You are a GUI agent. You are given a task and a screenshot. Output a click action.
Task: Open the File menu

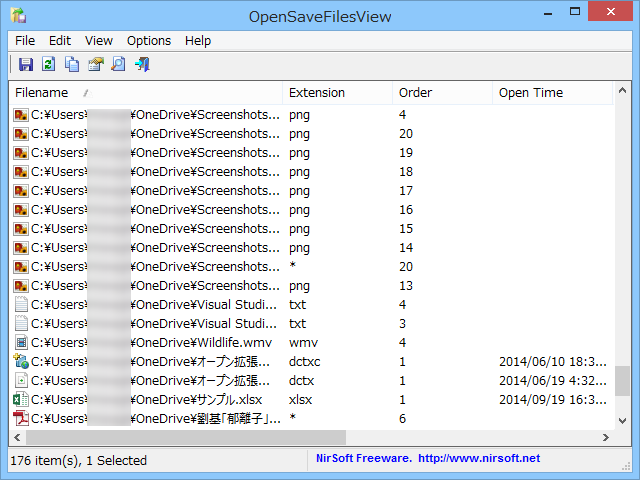25,41
